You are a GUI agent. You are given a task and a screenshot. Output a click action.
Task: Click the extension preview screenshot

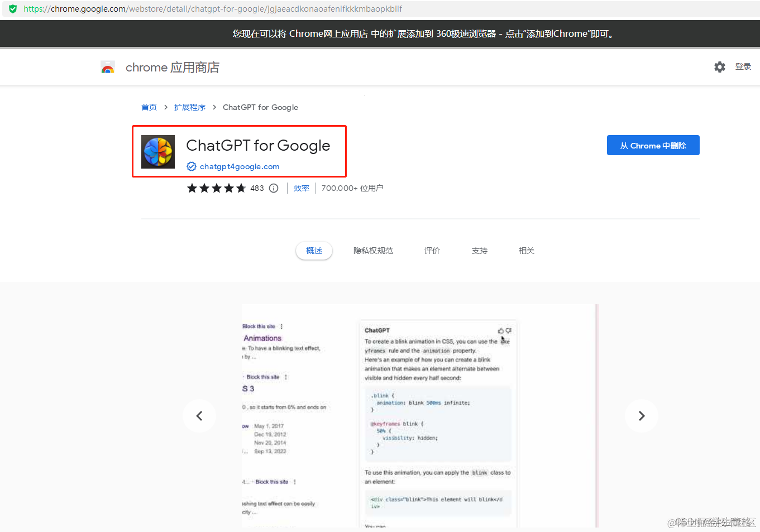pos(420,416)
